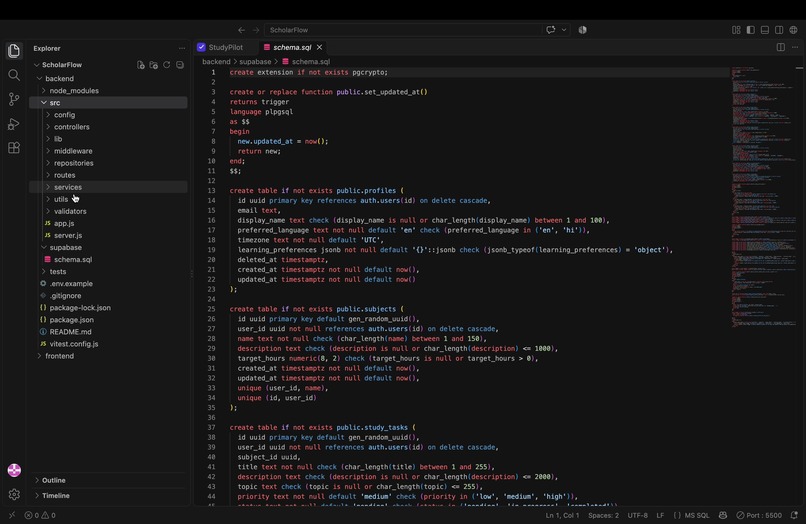Click the backend breadcrumb item

216,62
